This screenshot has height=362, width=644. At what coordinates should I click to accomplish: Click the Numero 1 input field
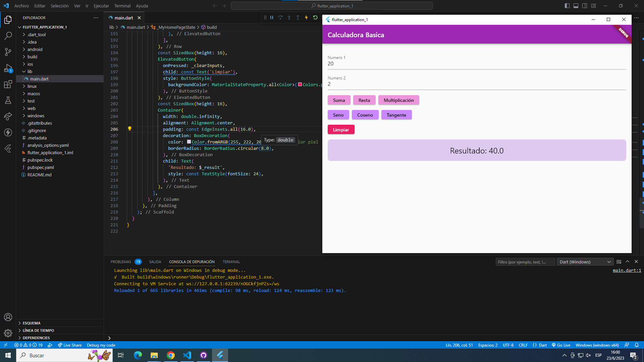coord(402,63)
